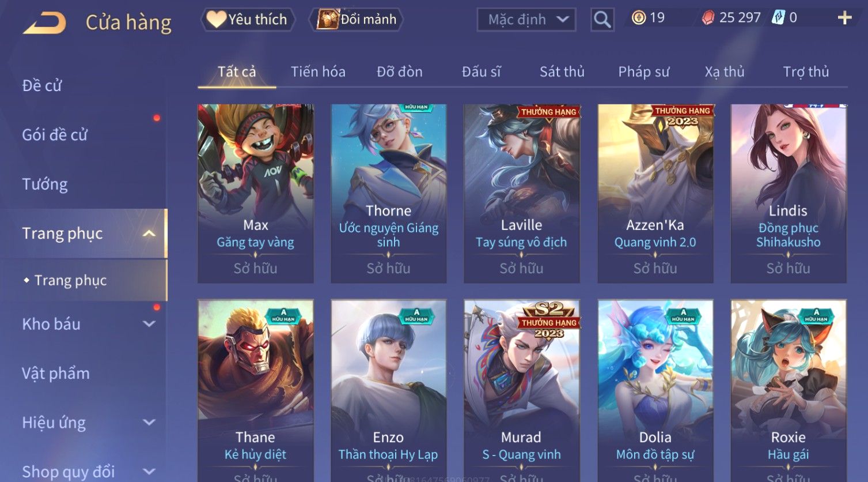Select Max Găng tay vàng skin card

click(x=256, y=193)
